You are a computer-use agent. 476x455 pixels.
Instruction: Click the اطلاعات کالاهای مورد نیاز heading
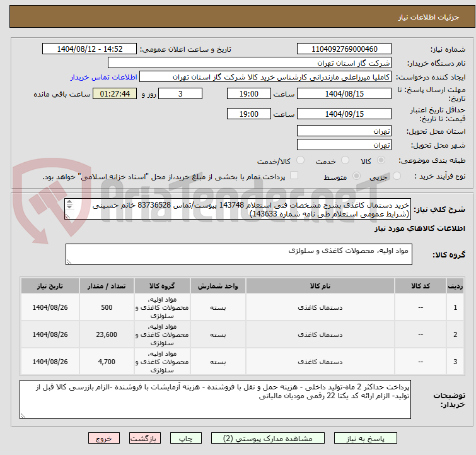click(419, 228)
